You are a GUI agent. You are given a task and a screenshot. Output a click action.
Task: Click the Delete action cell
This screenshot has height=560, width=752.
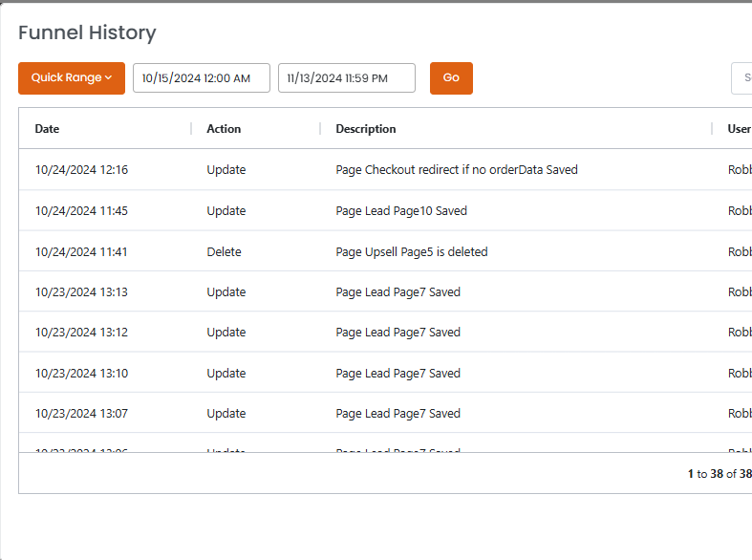(224, 252)
